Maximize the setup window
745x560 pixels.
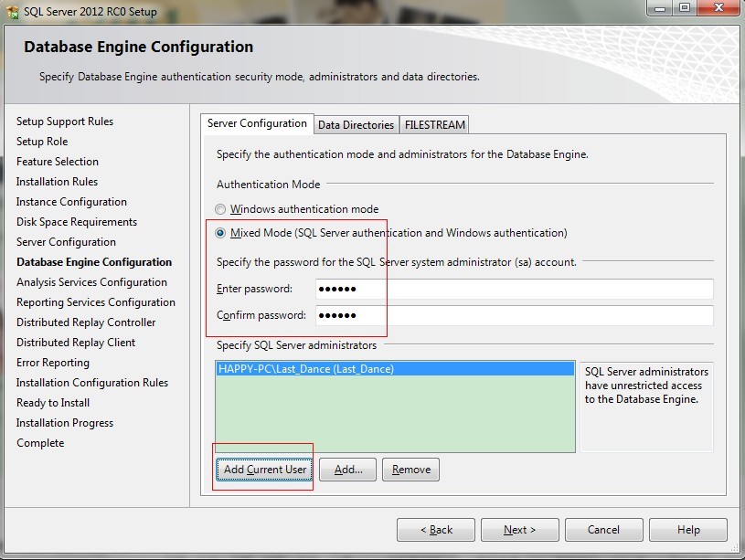click(685, 8)
